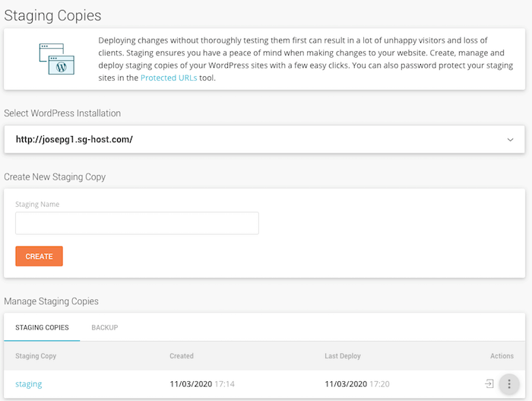Select the Staging Copies tab
Screen dimensions: 532x401
42,327
